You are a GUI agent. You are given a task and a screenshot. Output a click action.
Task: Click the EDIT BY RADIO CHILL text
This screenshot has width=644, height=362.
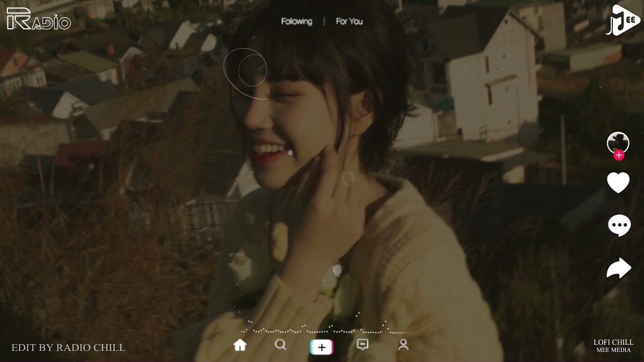click(68, 347)
